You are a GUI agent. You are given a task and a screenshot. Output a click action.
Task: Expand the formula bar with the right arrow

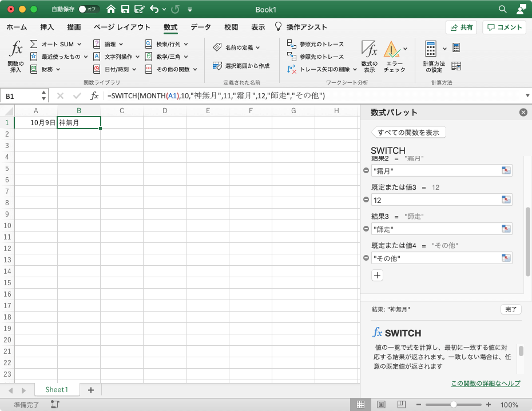527,95
